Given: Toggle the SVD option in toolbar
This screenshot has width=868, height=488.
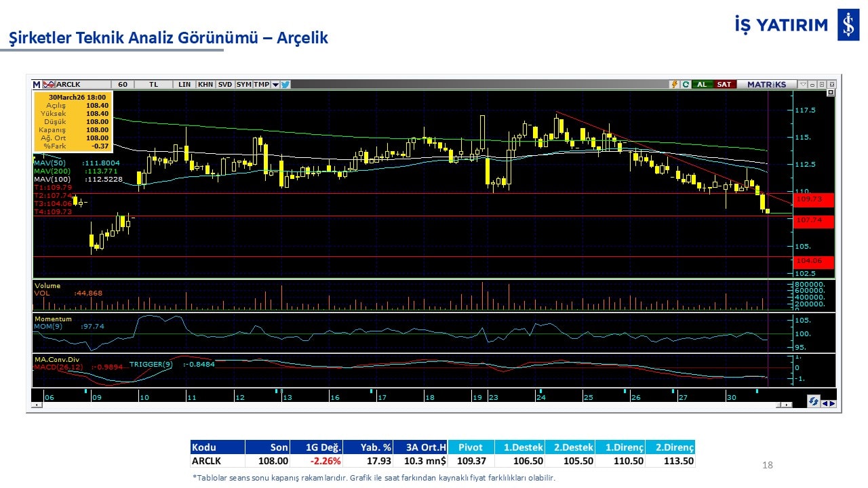Looking at the screenshot, I should coord(225,85).
